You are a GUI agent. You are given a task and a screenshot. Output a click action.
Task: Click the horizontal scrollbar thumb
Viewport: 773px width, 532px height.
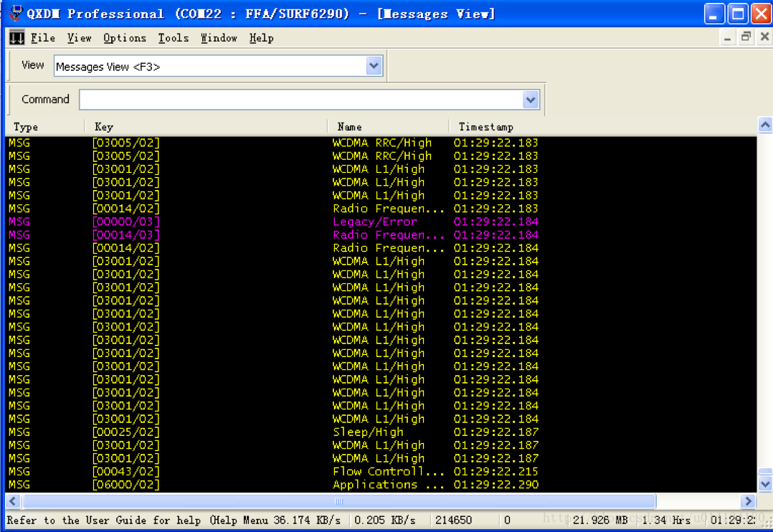tap(339, 501)
